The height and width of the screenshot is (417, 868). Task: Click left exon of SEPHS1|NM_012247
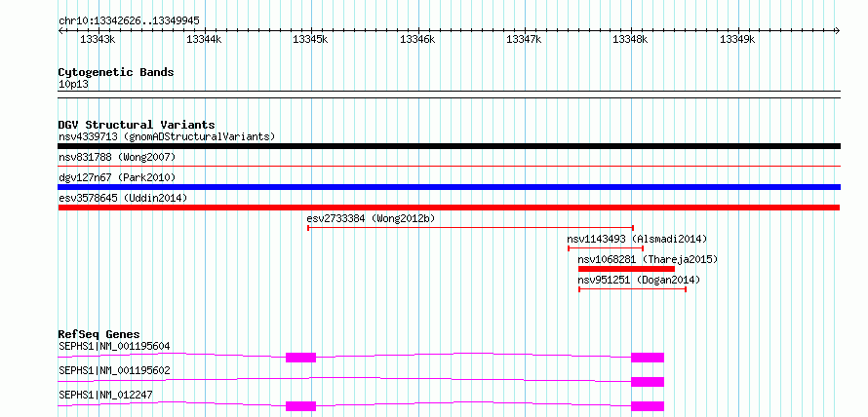pos(300,406)
